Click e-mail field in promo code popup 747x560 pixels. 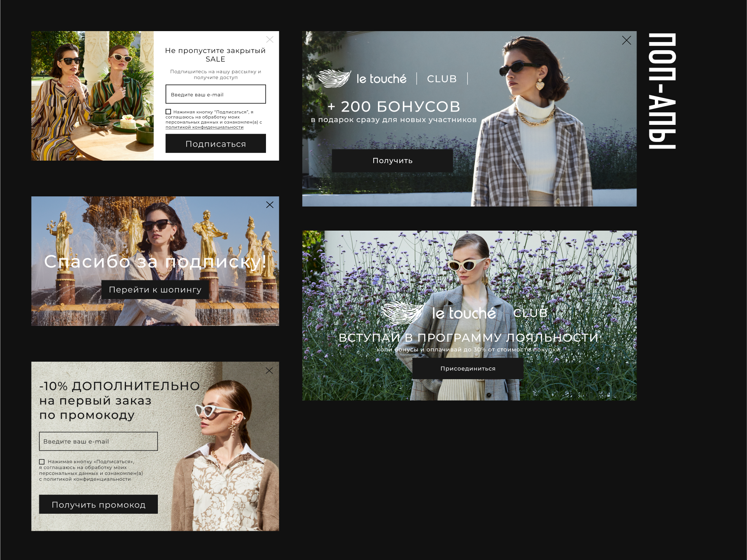[x=98, y=441]
